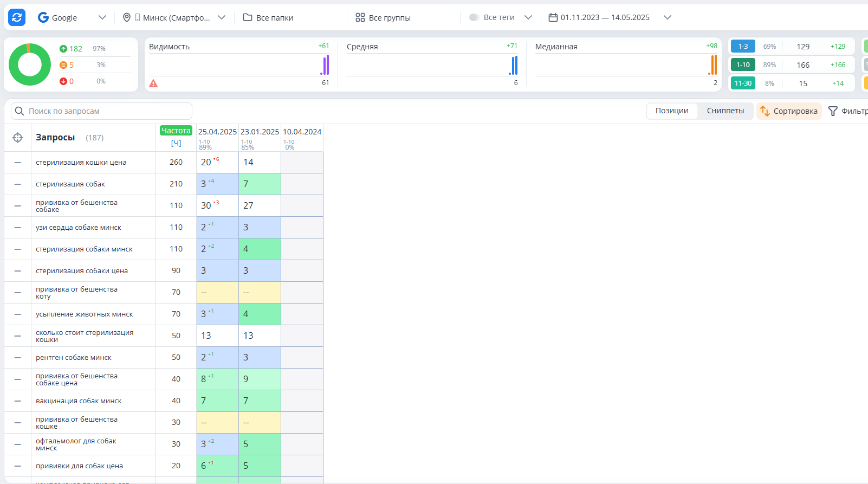
Task: Click frequency value 260
Action: click(176, 162)
